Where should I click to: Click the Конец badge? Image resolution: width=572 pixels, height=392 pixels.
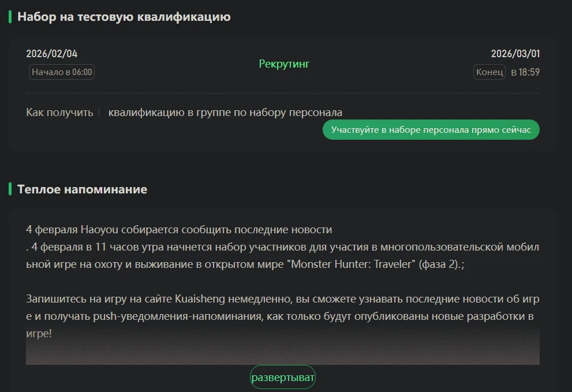click(x=489, y=72)
